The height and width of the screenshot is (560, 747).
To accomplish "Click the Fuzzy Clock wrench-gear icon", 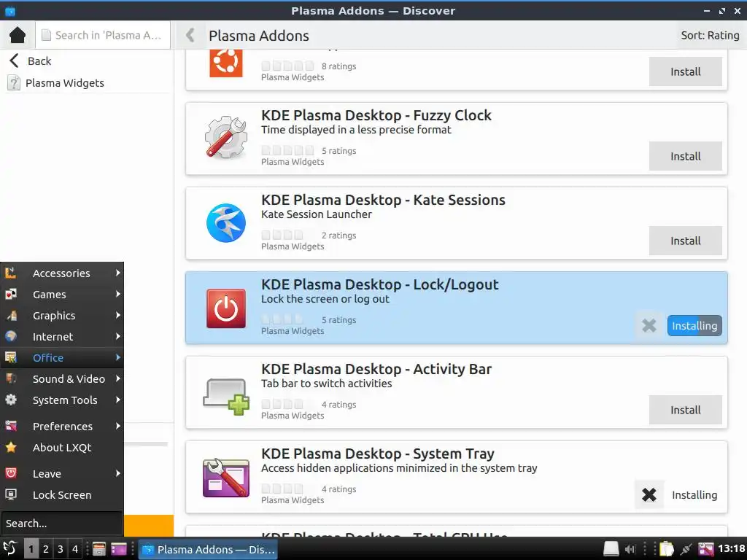I will (226, 137).
